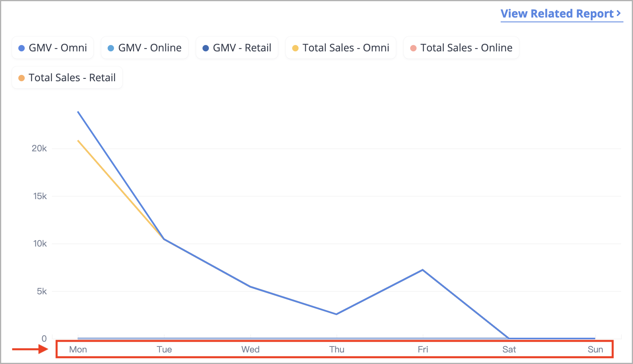Toggle the GMV - Retail legend series

[237, 48]
